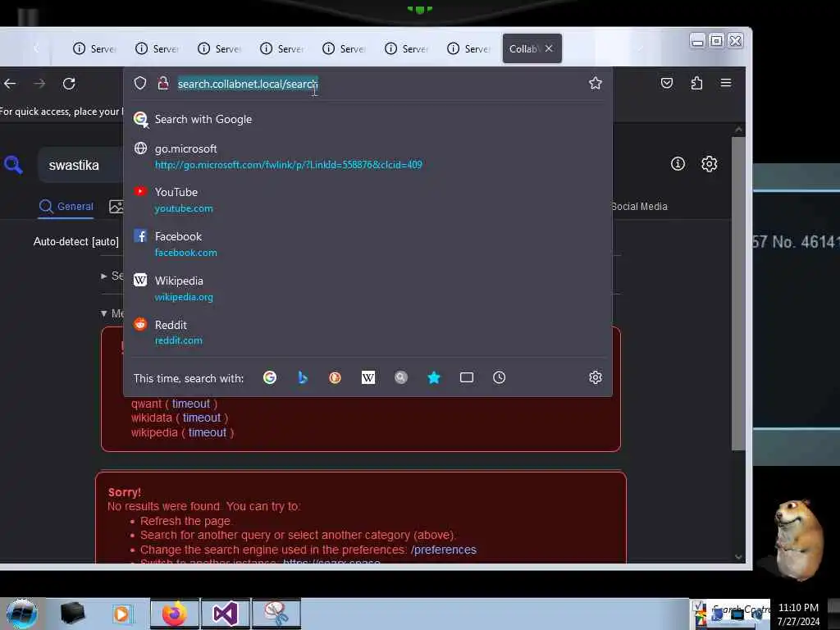This screenshot has width=840, height=630.
Task: Collapse the Me section triangle
Action: click(x=104, y=313)
